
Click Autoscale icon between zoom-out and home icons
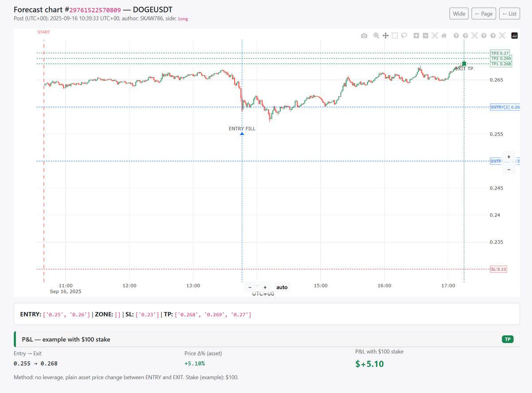434,35
